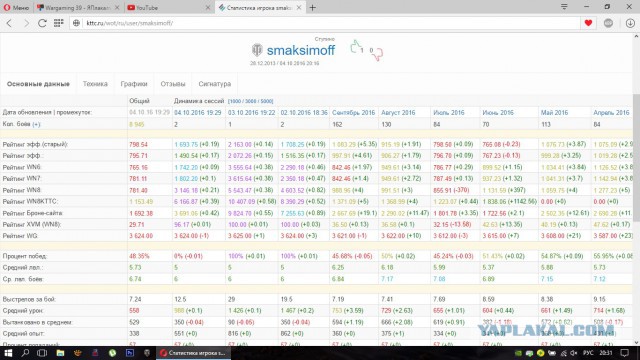Open the NVIDIA tray icon
Viewport: 640px width, 360px height.
(x=518, y=353)
